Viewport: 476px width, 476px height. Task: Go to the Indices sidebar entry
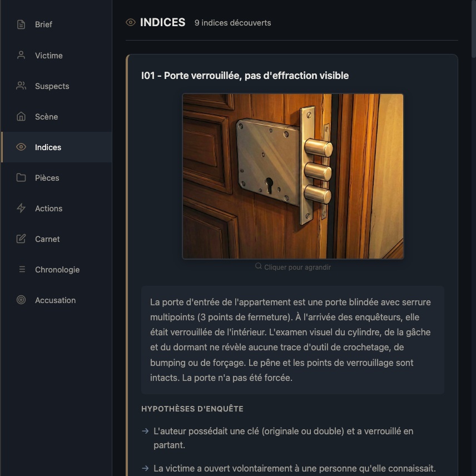(x=48, y=147)
